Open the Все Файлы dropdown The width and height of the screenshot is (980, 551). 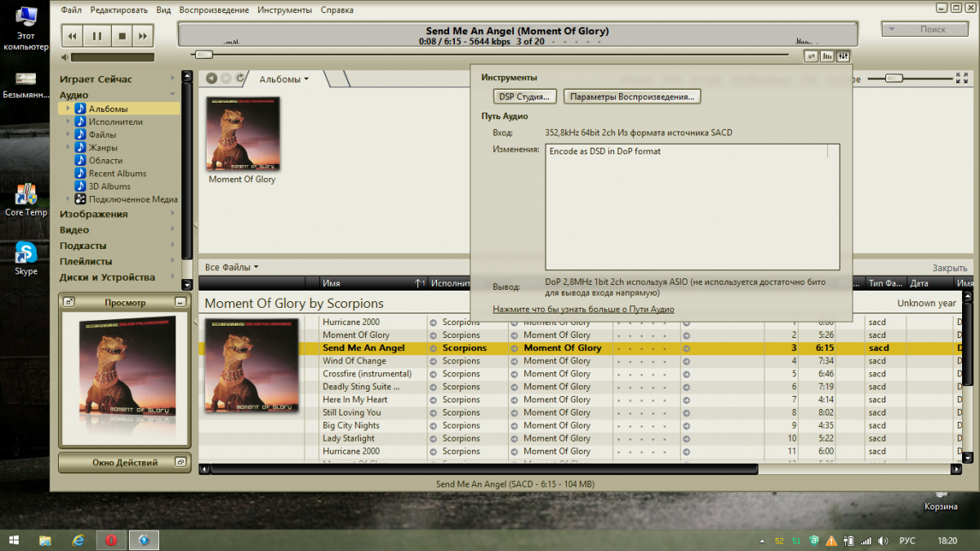click(232, 267)
